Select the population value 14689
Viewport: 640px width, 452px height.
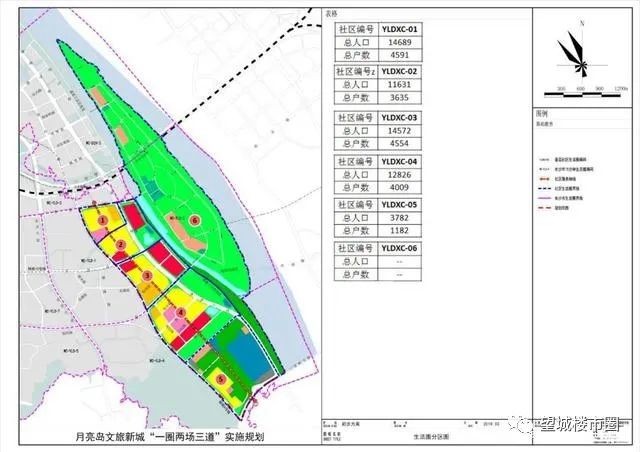[400, 42]
